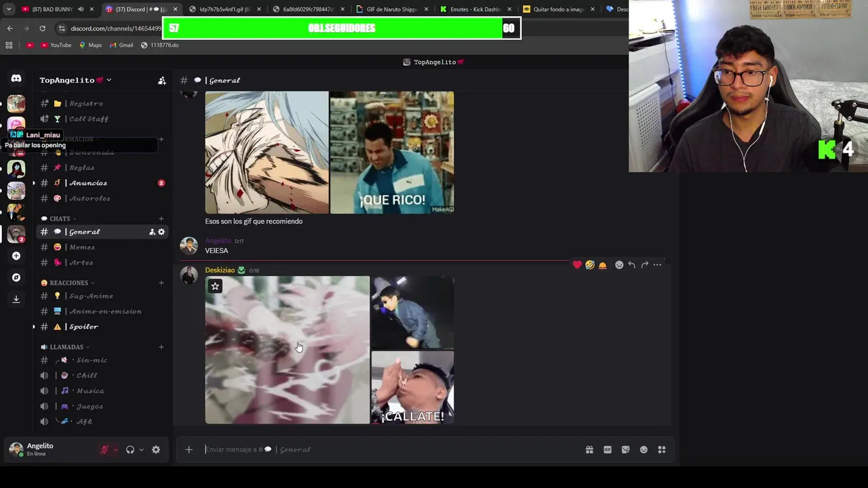Open YouTube bookmark
The width and height of the screenshot is (868, 488).
click(x=56, y=45)
